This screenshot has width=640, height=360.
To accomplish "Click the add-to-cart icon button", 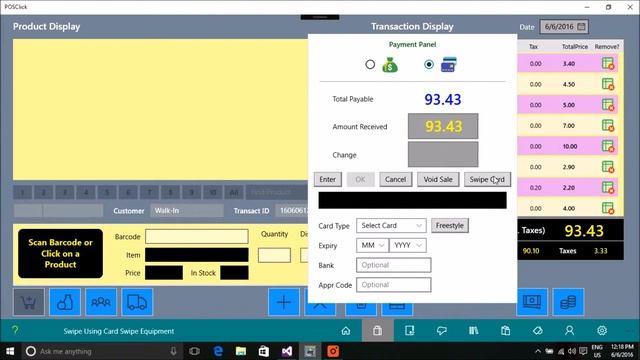I will click(29, 302).
